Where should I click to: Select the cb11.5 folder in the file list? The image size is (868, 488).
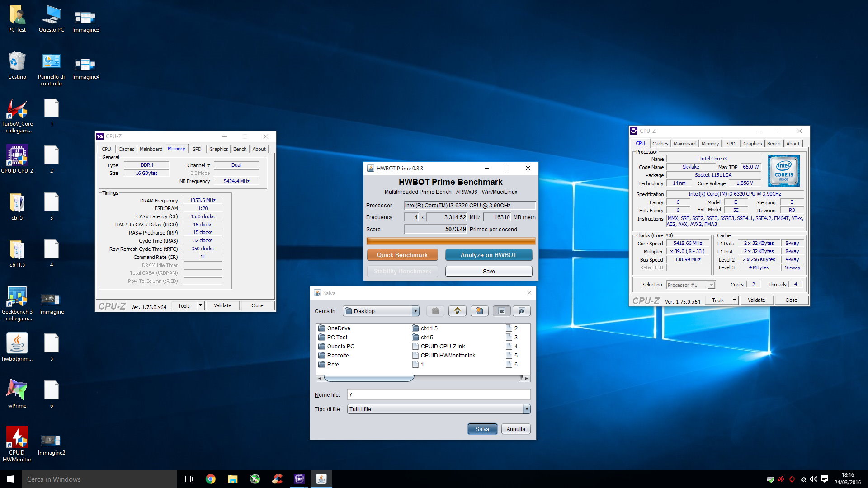point(425,328)
